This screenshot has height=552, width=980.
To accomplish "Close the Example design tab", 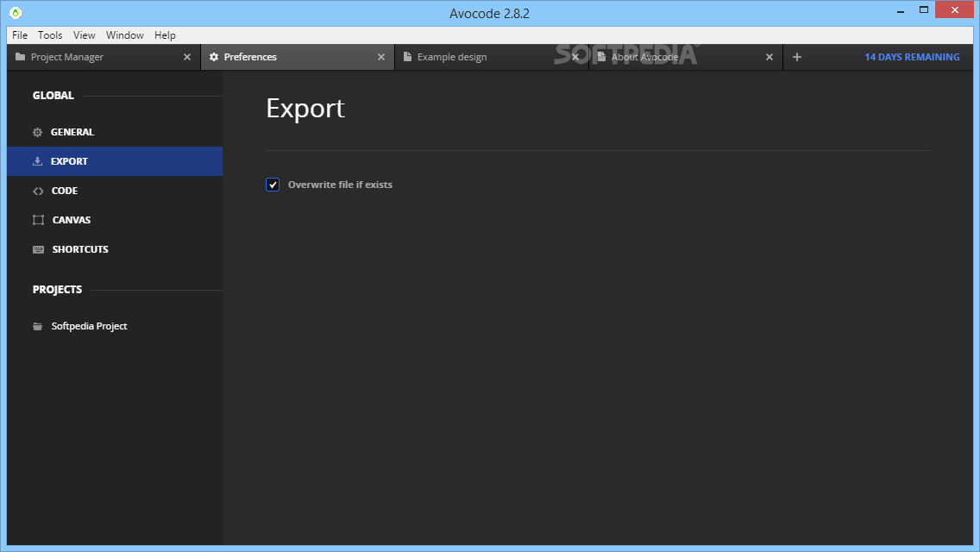I will pyautogui.click(x=575, y=57).
